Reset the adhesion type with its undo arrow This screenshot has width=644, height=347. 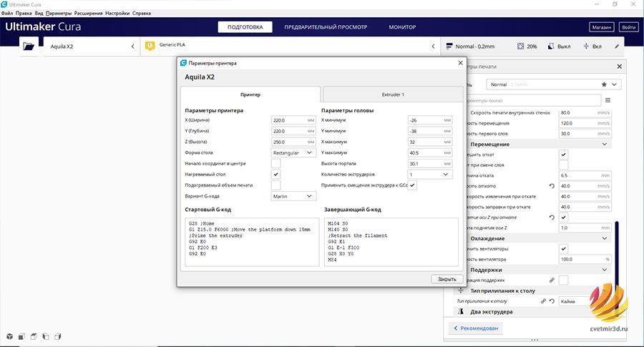[x=552, y=301]
